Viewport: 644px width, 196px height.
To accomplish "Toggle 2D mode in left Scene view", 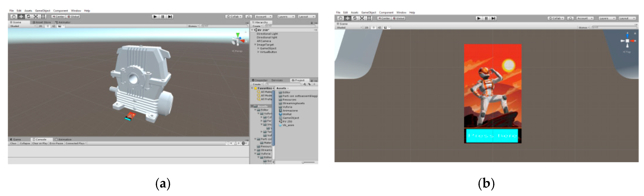I will click(40, 26).
